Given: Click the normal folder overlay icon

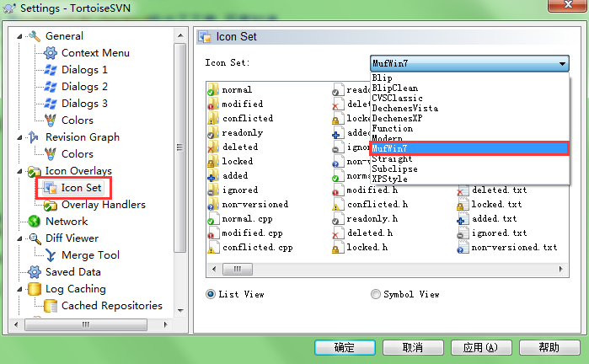Looking at the screenshot, I should coord(212,90).
